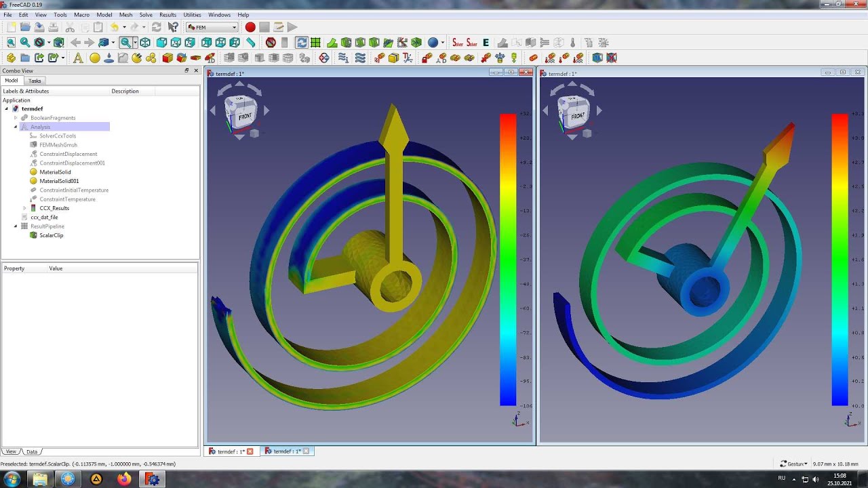Set the isometric view using cube icon
Viewport: 868px width, 488px height.
click(x=145, y=42)
